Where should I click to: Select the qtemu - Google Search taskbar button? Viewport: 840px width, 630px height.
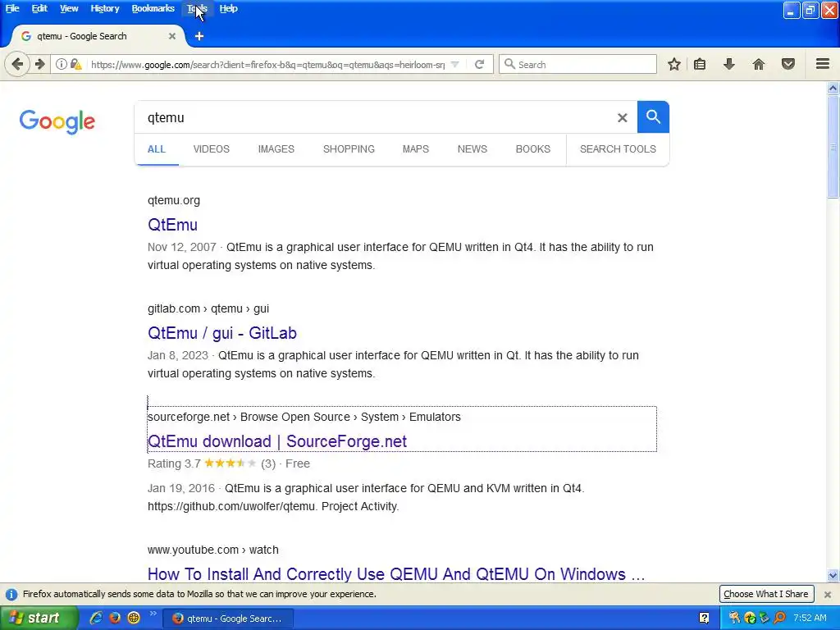(228, 619)
